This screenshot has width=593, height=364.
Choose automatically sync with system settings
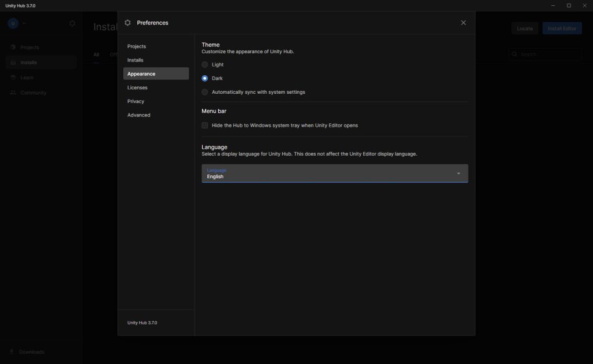tap(204, 92)
